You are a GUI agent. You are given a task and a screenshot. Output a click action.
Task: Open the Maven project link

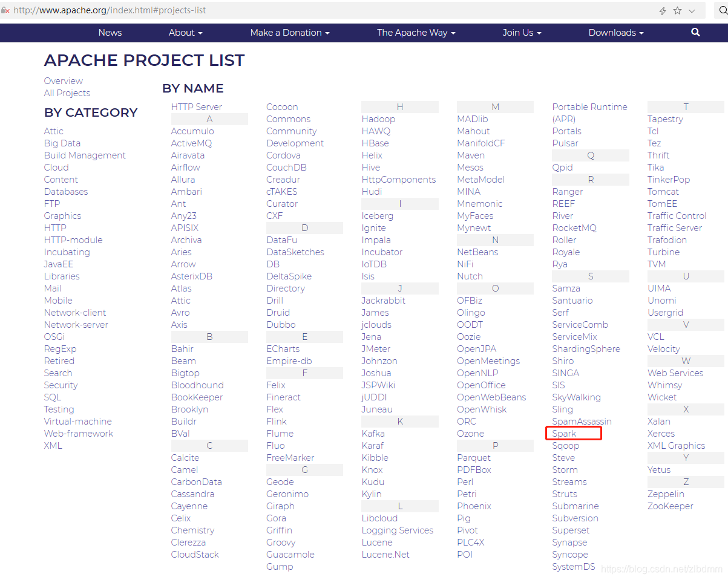(x=471, y=155)
